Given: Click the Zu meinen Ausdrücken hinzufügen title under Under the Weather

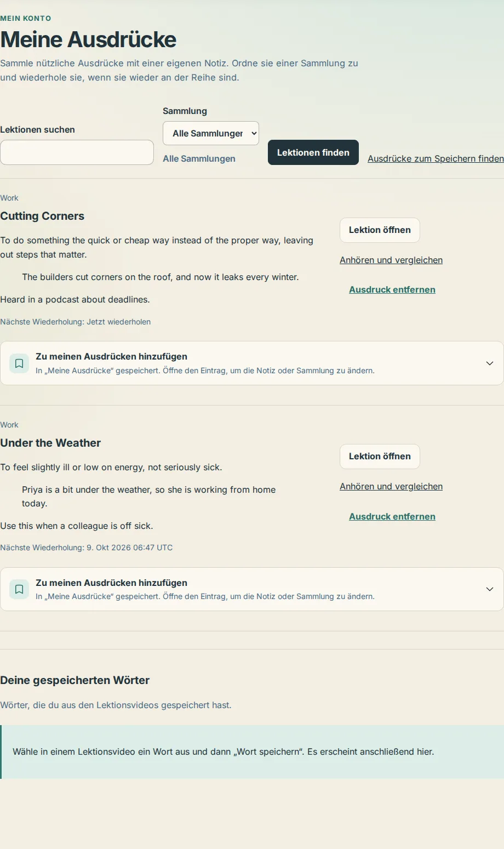Looking at the screenshot, I should (x=111, y=583).
